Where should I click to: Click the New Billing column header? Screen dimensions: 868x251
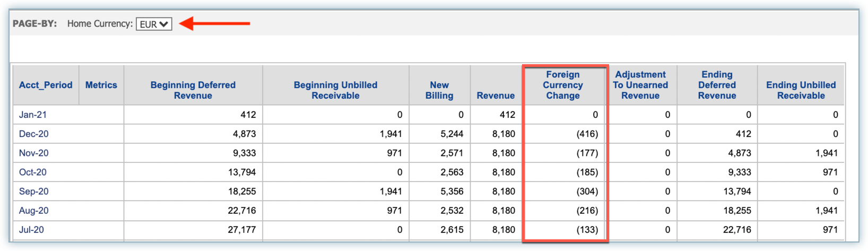pyautogui.click(x=439, y=90)
